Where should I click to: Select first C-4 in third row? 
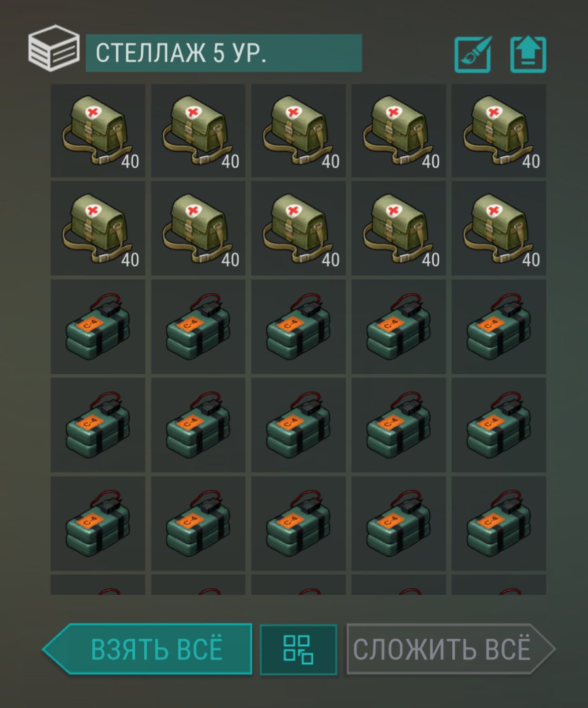98,327
